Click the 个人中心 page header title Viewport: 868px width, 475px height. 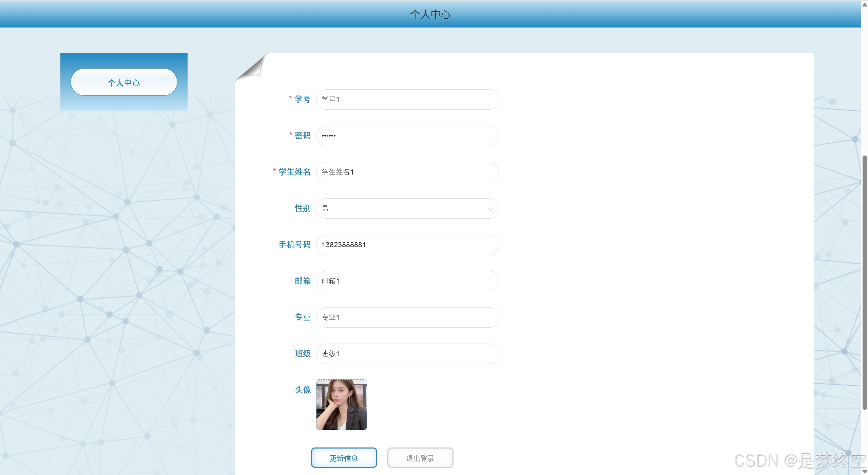click(x=430, y=14)
